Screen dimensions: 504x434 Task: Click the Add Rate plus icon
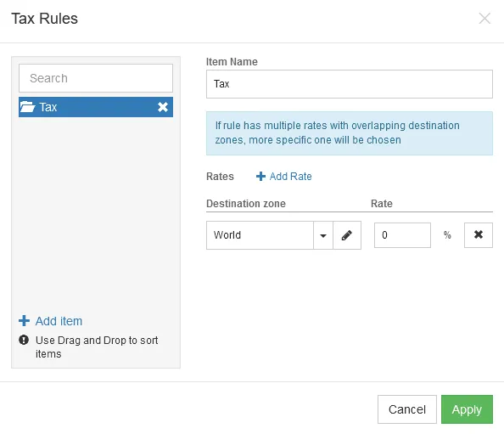(260, 177)
